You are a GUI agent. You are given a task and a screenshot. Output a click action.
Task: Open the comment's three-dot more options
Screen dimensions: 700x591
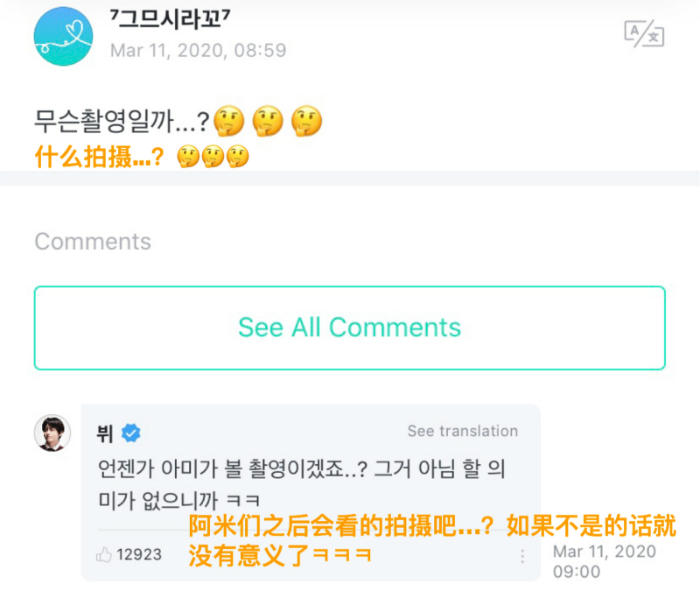coord(522,556)
